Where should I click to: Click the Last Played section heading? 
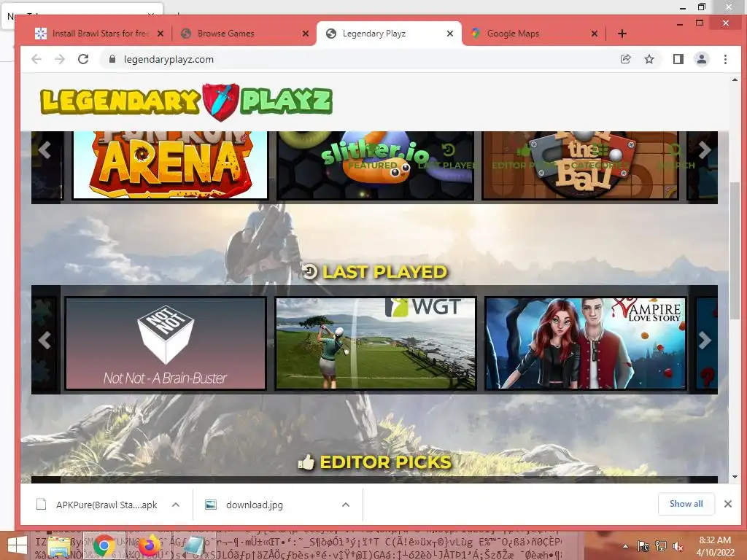tap(385, 271)
